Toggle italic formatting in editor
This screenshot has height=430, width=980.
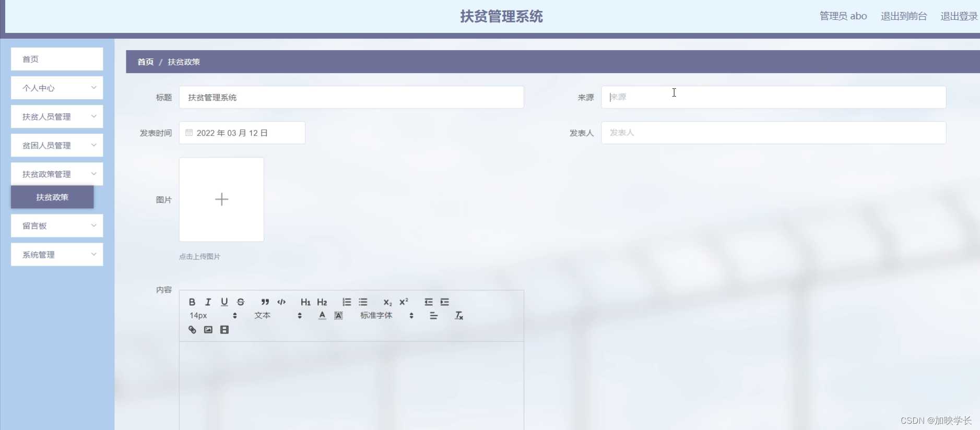[x=208, y=302]
